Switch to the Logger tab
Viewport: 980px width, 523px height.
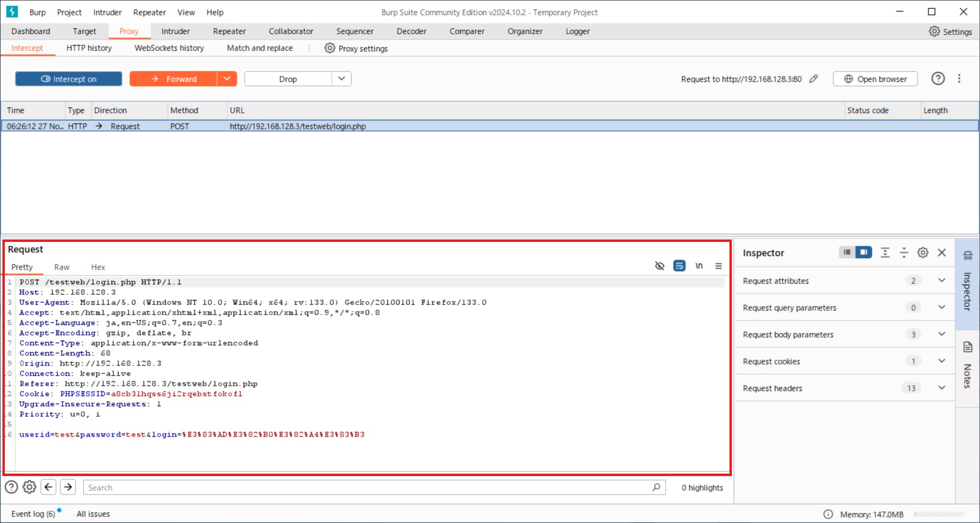point(578,31)
